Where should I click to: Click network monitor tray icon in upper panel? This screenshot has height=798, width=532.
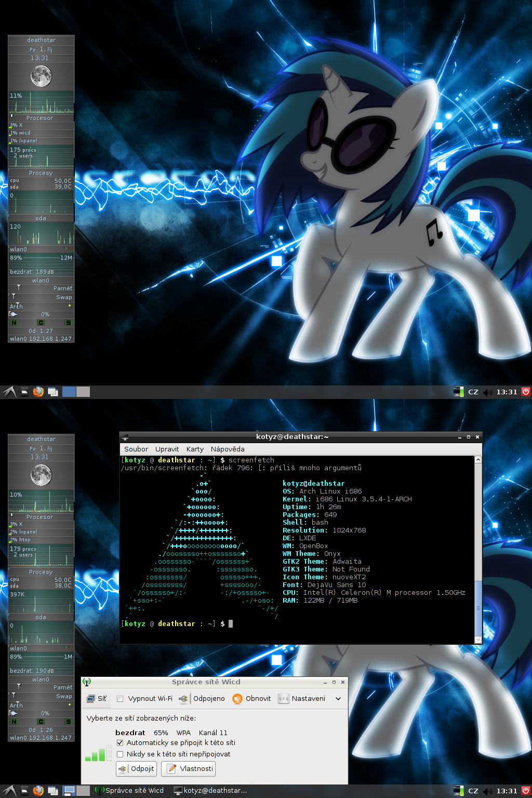(x=458, y=392)
